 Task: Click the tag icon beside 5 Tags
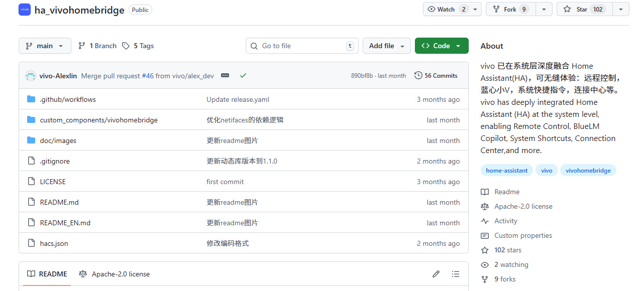pos(126,46)
